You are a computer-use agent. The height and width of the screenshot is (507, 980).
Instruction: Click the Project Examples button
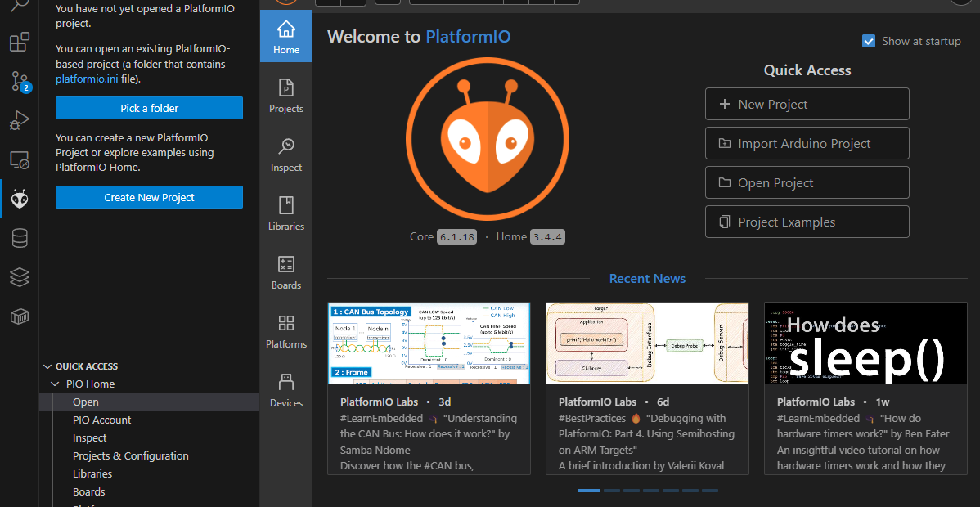point(807,222)
